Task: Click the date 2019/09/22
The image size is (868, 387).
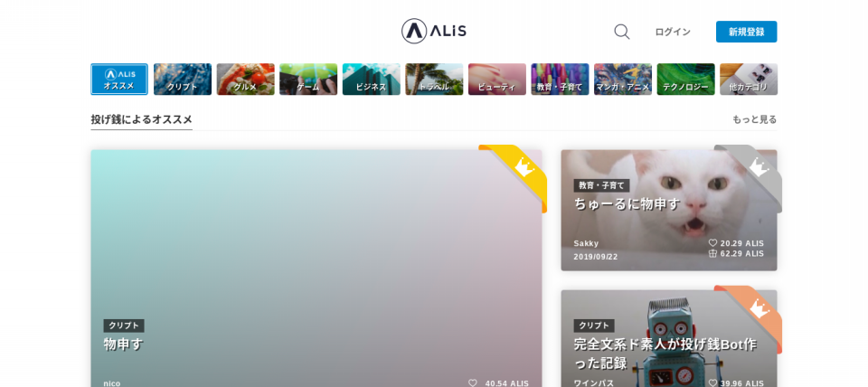Action: click(x=596, y=257)
